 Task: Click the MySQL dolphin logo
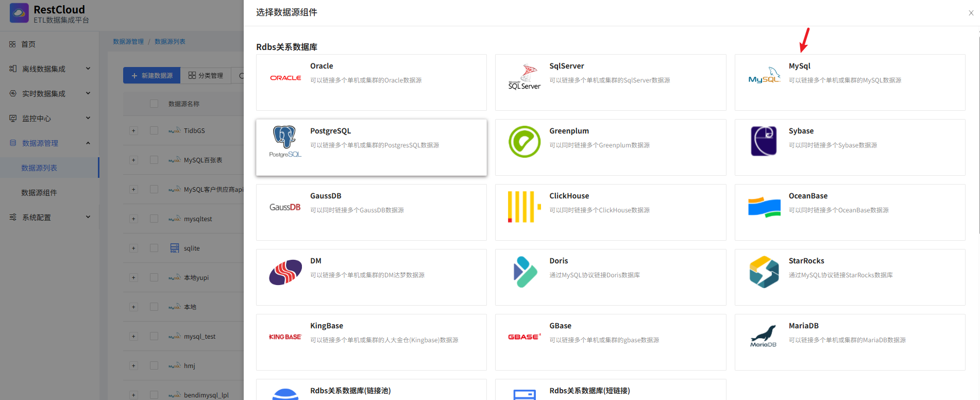(764, 75)
